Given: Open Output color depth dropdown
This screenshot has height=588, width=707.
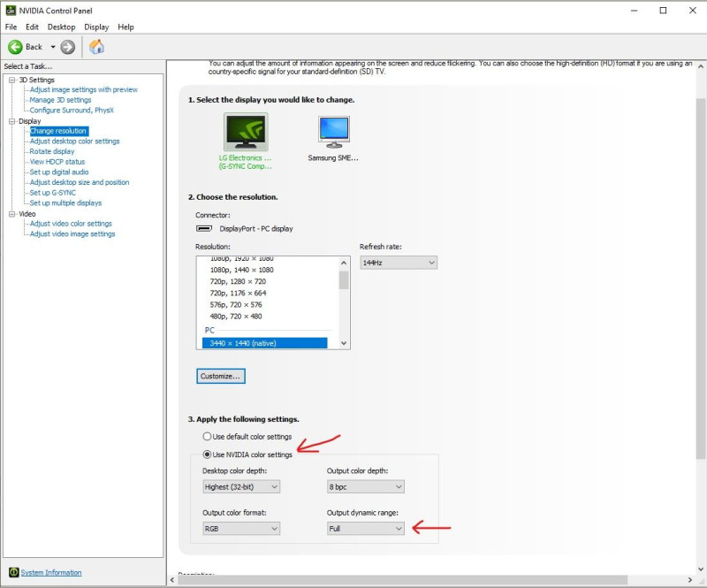Looking at the screenshot, I should pos(365,487).
